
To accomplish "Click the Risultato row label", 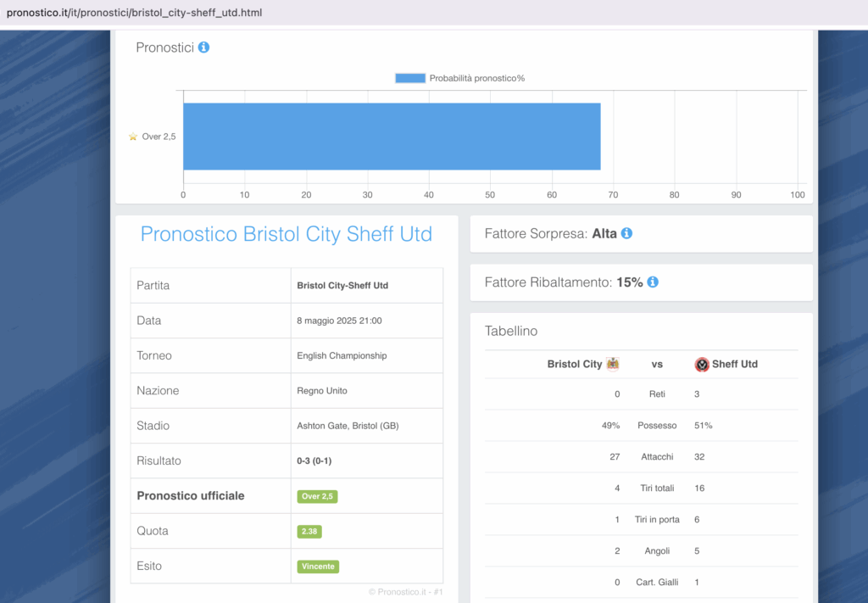I will pos(159,461).
